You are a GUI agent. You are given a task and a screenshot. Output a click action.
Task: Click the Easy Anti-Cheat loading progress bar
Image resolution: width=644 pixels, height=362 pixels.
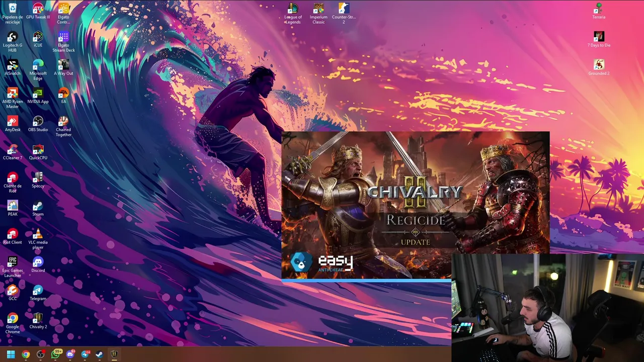[366, 280]
